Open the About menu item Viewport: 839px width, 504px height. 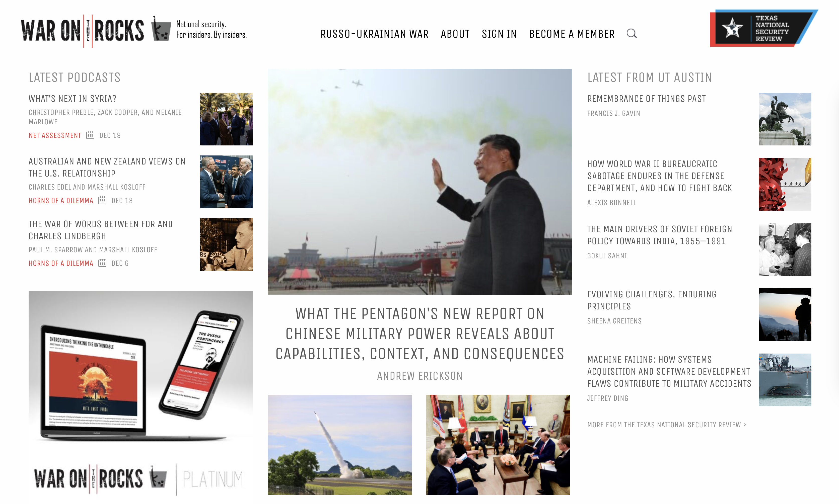tap(455, 34)
